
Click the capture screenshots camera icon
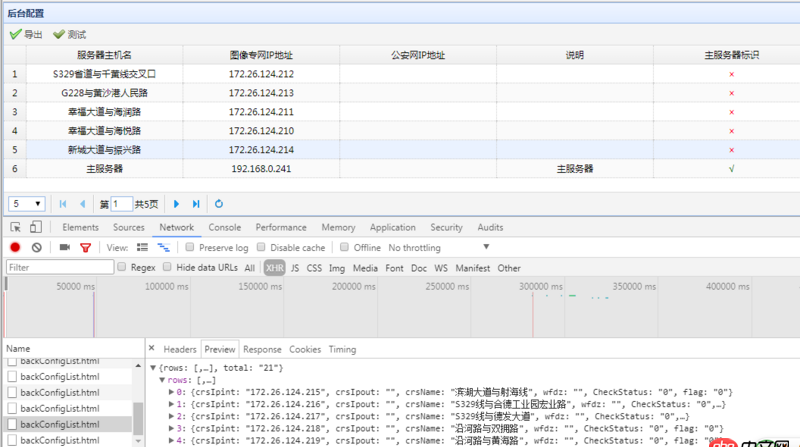65,247
